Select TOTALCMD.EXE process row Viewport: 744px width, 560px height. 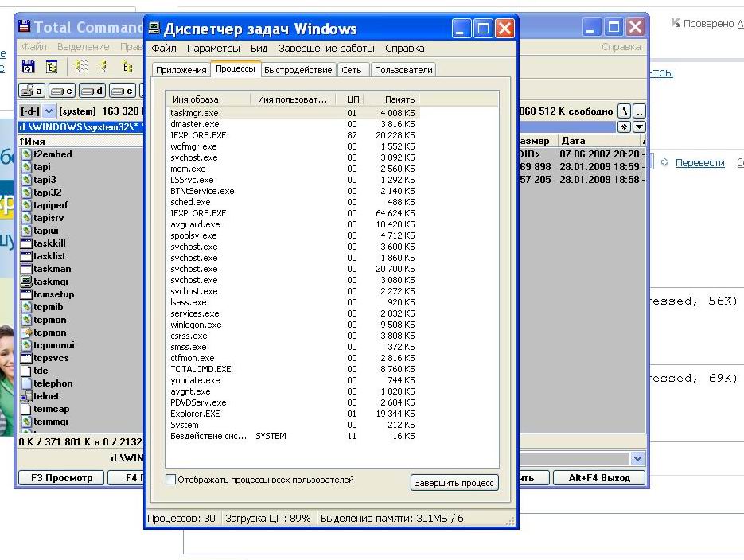click(x=294, y=369)
